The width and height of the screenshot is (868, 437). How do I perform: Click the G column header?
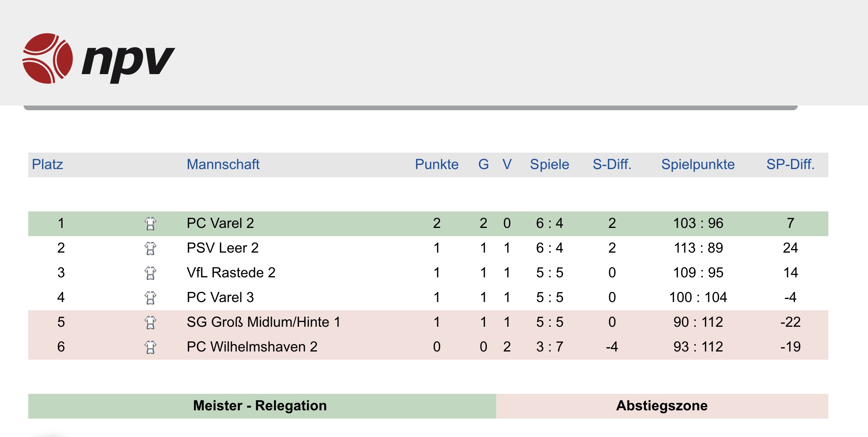tap(484, 164)
